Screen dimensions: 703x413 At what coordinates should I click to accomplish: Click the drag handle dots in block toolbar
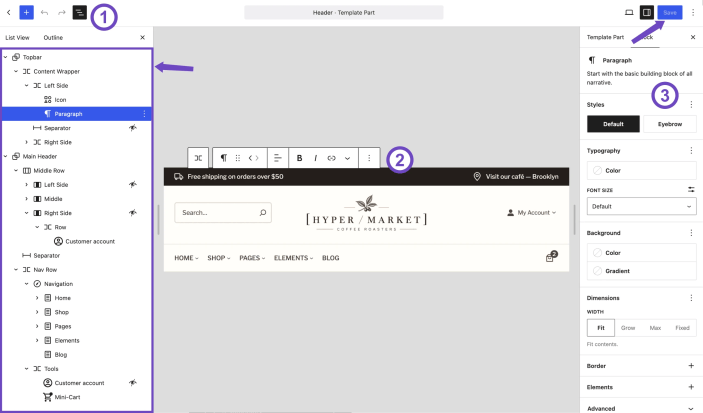238,158
